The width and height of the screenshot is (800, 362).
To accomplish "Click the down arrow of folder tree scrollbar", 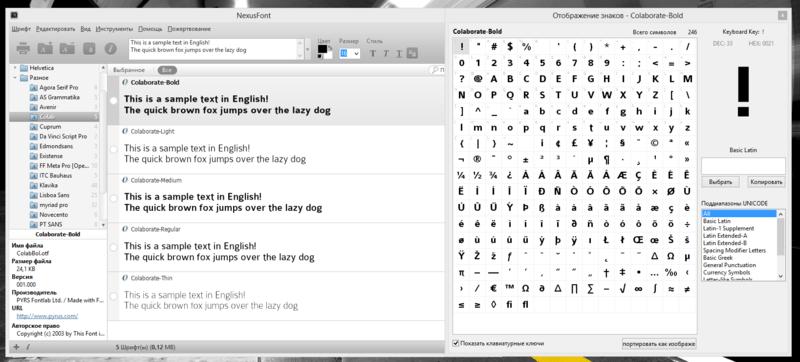I will click(103, 224).
